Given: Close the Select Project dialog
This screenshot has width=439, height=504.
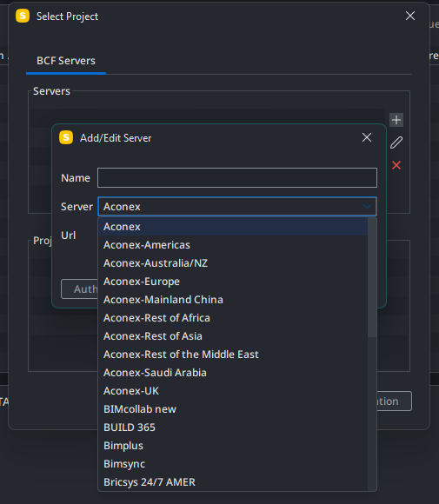Looking at the screenshot, I should [410, 16].
